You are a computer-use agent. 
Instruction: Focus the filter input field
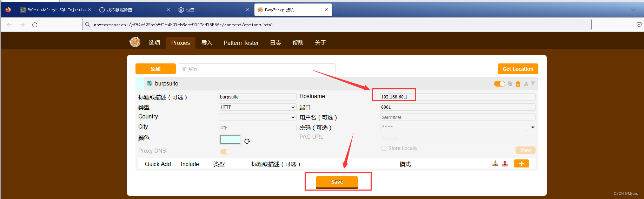tap(257, 69)
